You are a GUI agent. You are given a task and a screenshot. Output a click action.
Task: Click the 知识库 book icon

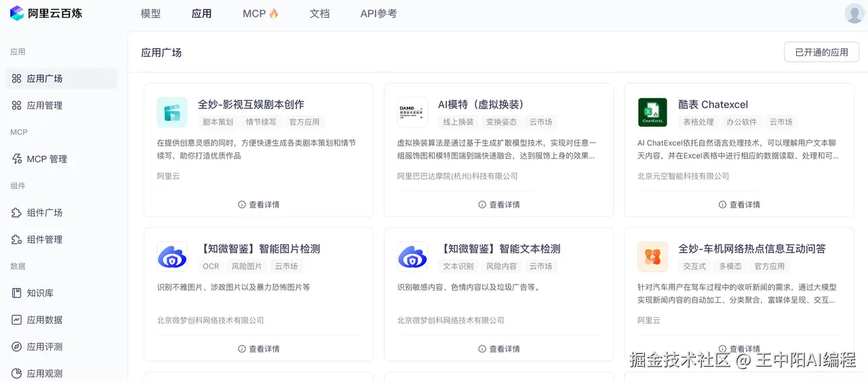coord(17,293)
